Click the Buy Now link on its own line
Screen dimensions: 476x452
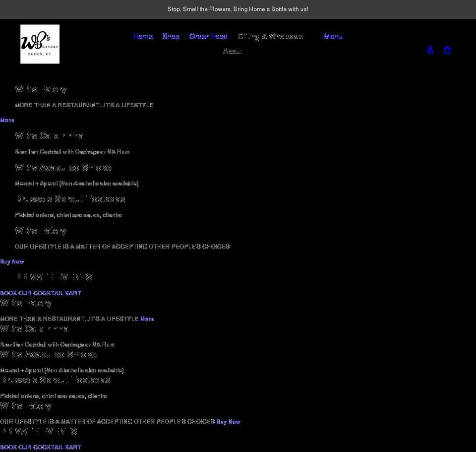click(x=12, y=261)
